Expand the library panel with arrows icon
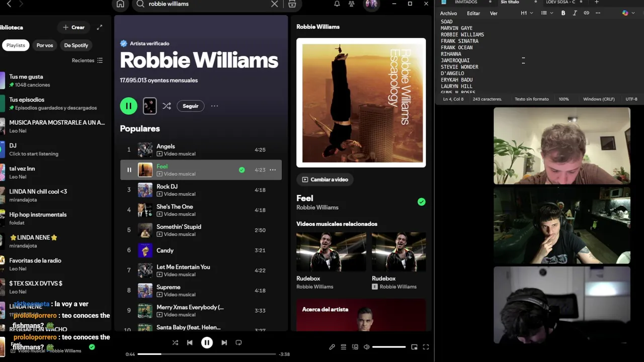 (x=100, y=27)
